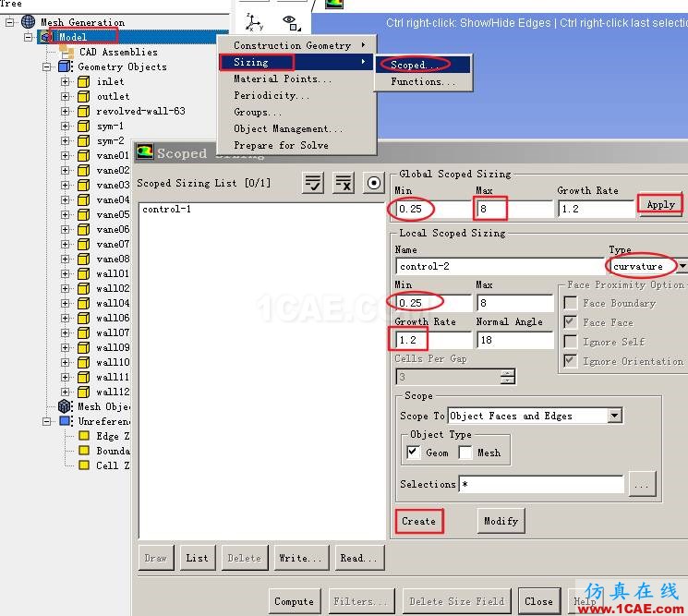Click the Global Growth Rate input field
This screenshot has width=688, height=616.
tap(597, 209)
